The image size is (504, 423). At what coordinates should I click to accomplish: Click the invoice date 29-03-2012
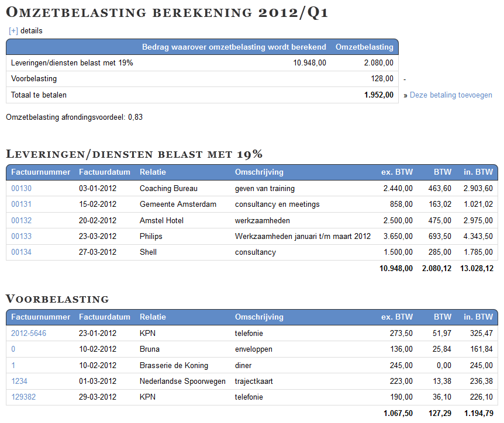click(x=98, y=397)
